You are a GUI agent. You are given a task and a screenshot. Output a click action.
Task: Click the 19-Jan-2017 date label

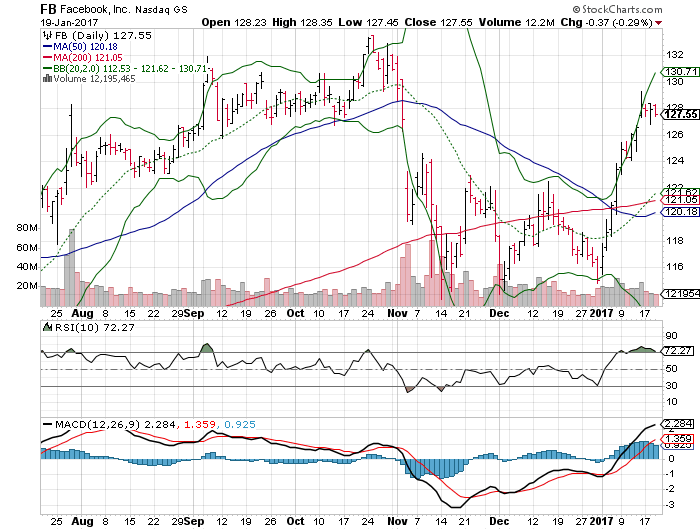pyautogui.click(x=69, y=22)
